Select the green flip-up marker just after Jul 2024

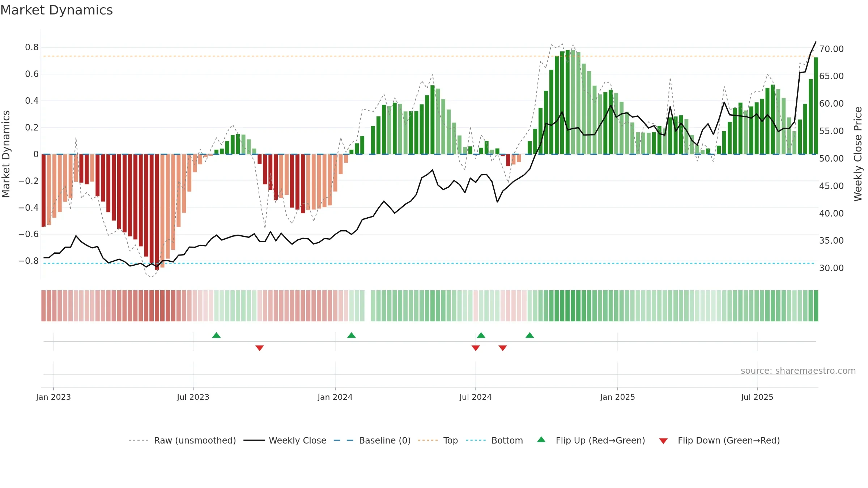point(481,335)
